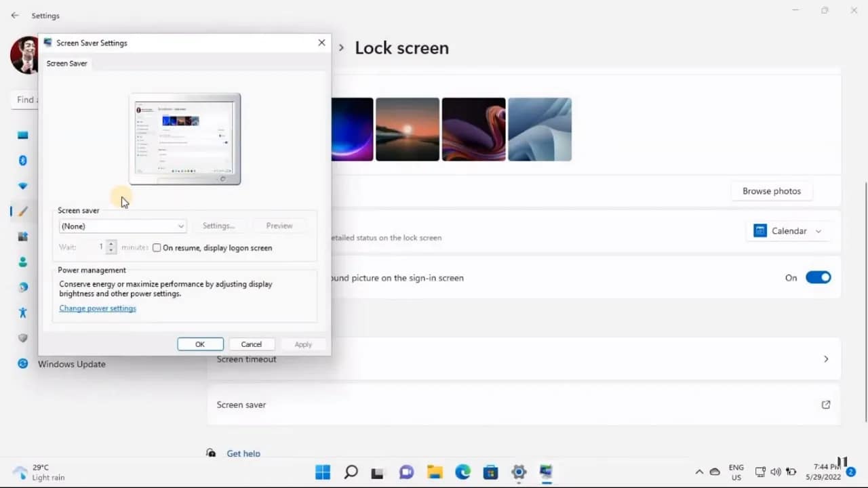Open Search from the taskbar

[351, 471]
